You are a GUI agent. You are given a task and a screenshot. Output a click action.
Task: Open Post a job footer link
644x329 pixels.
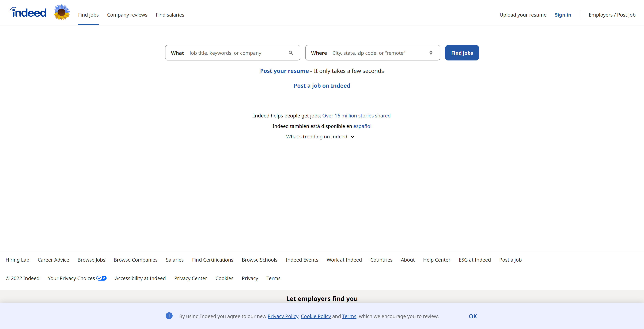pyautogui.click(x=510, y=260)
